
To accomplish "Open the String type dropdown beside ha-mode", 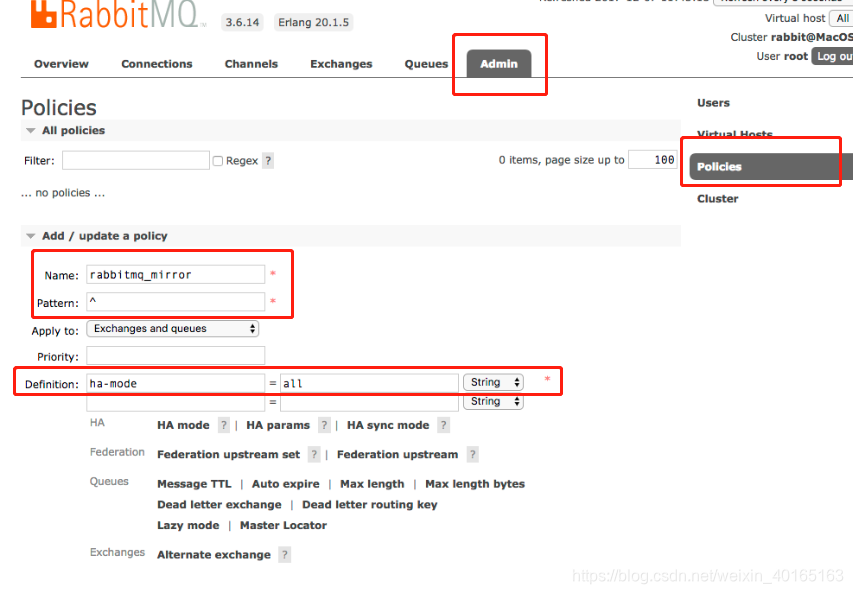I will coord(493,381).
